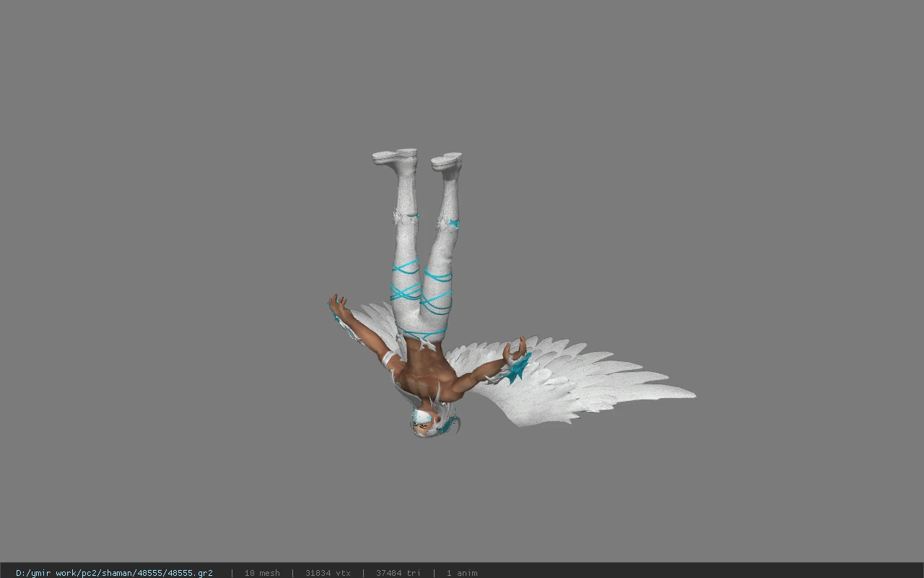Click the '37484 tri' status entry
This screenshot has width=924, height=578.
398,573
